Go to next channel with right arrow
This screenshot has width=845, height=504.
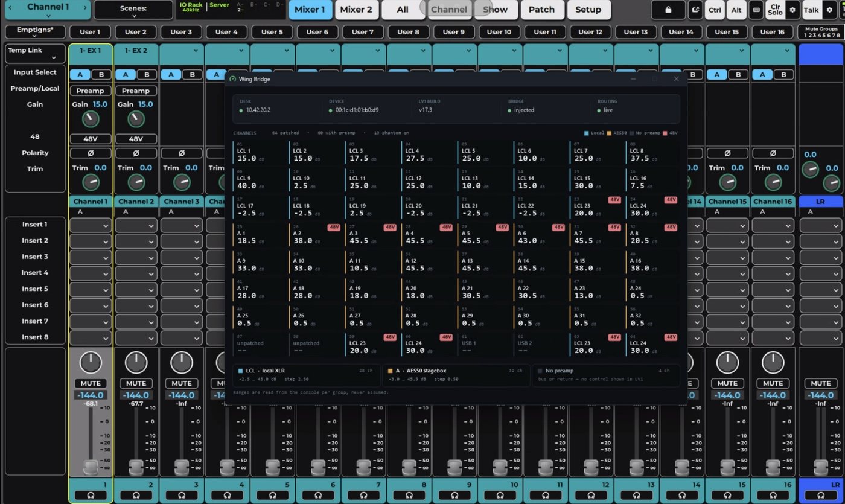point(86,7)
